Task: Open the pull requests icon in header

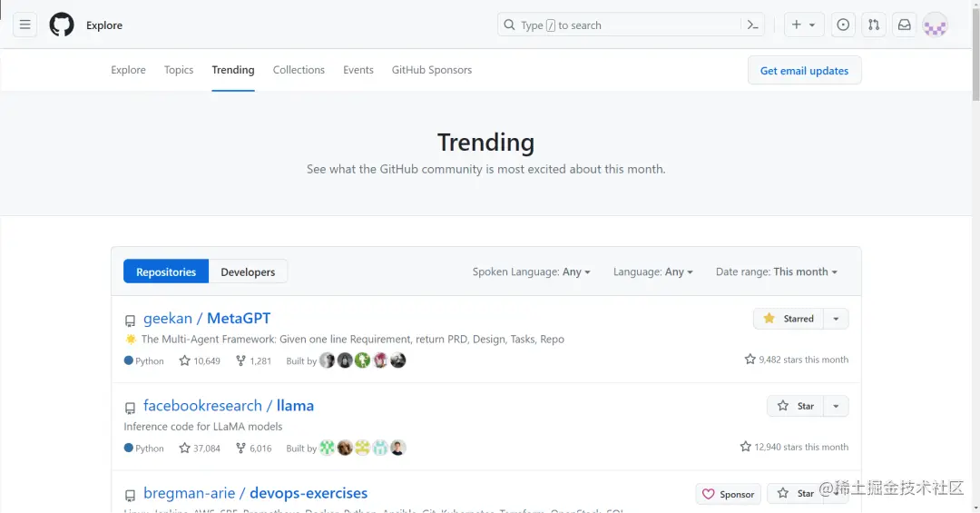Action: point(874,25)
